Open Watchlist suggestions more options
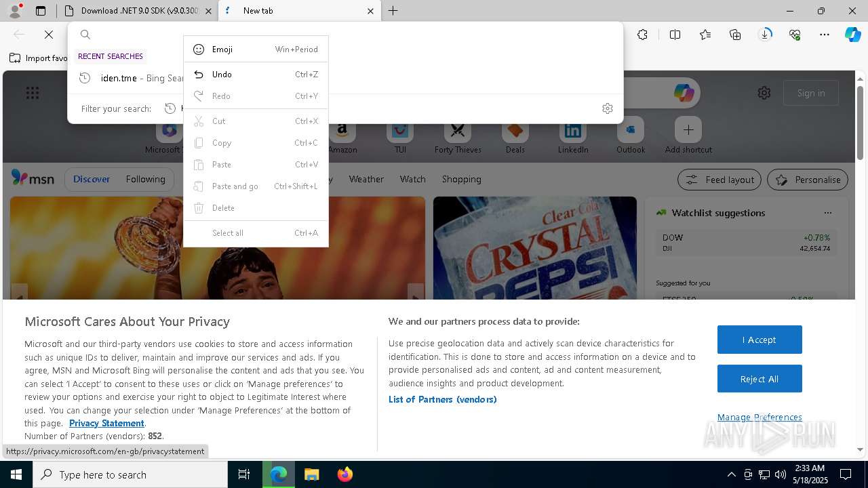 (827, 213)
